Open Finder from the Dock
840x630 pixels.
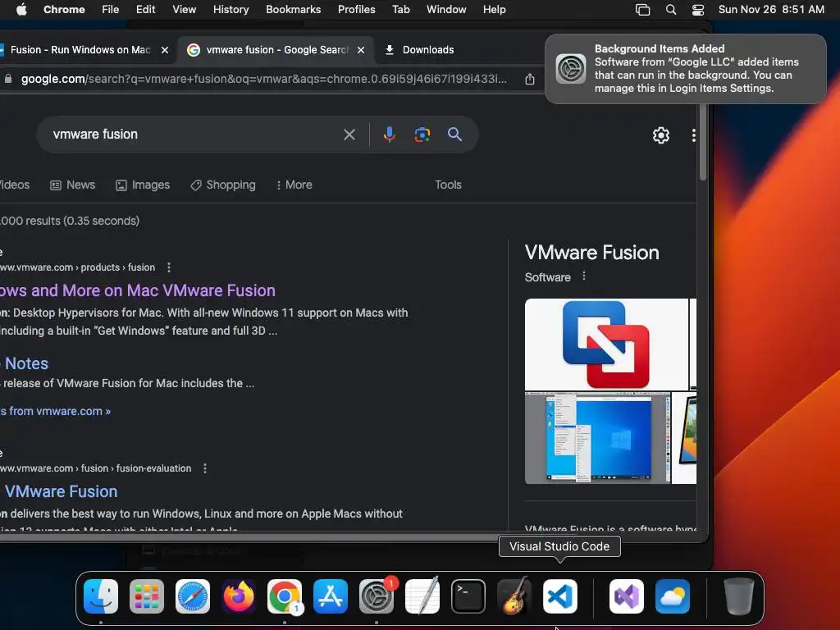101,596
